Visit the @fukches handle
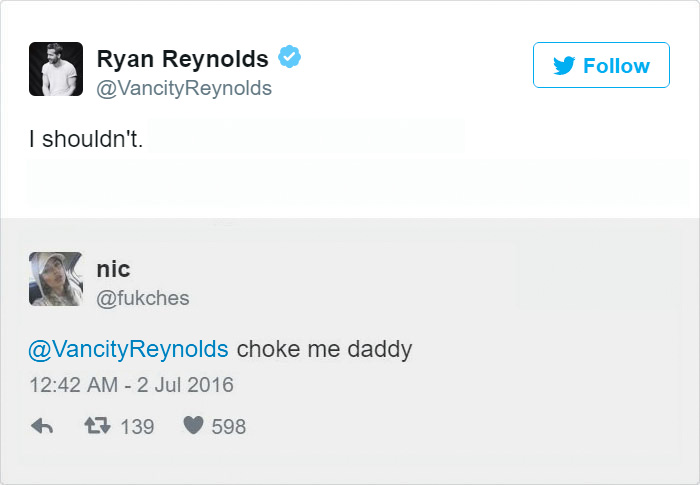Screen dimensions: 700x485 pos(142,298)
